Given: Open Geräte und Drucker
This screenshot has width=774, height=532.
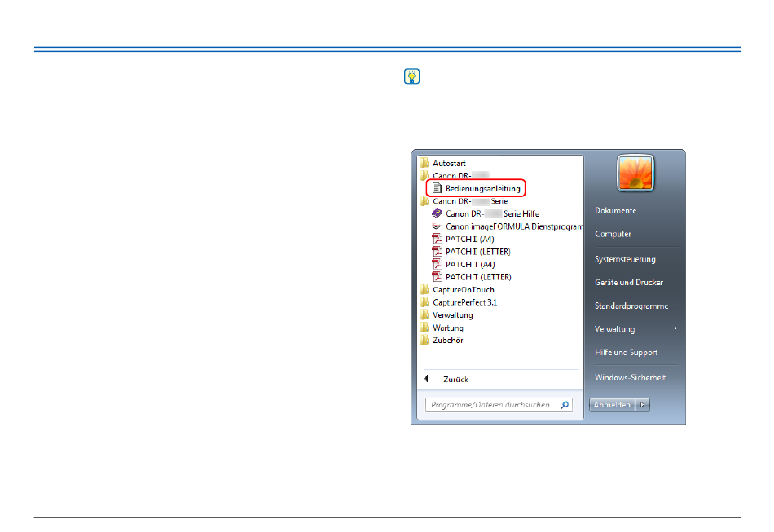Looking at the screenshot, I should (x=629, y=282).
